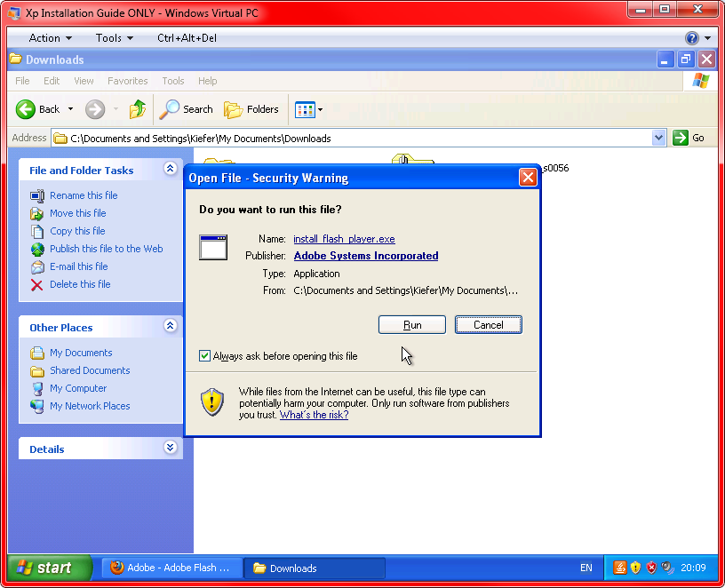Click the taskbar clock showing 20:09
Screen dimensions: 725x588
click(x=693, y=568)
